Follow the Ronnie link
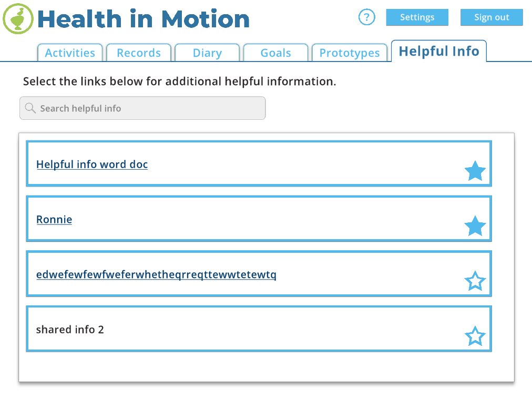The width and height of the screenshot is (532, 400). [54, 220]
